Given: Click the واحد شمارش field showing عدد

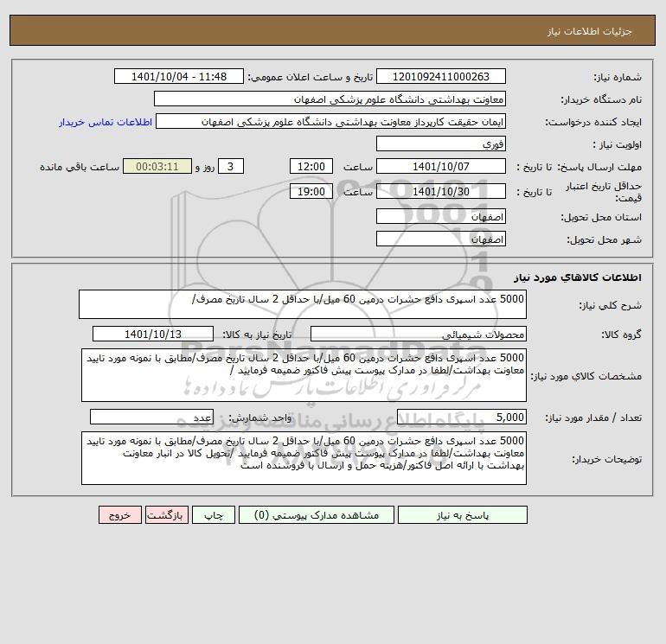Looking at the screenshot, I should click(151, 417).
